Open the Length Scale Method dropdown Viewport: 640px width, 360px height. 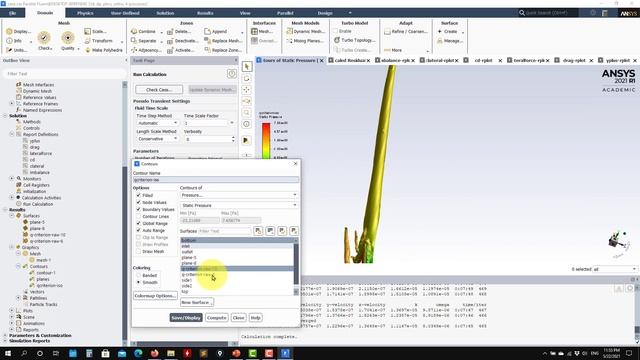pos(157,139)
